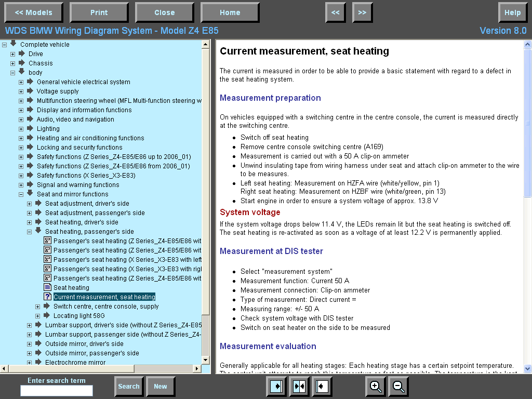This screenshot has width=532, height=399.
Task: Click the search term input field
Action: pos(57,391)
